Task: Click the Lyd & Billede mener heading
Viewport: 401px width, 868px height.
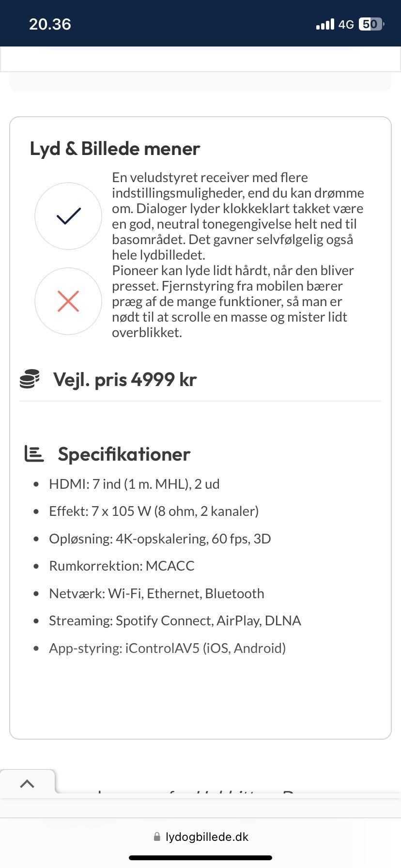Action: (x=115, y=148)
